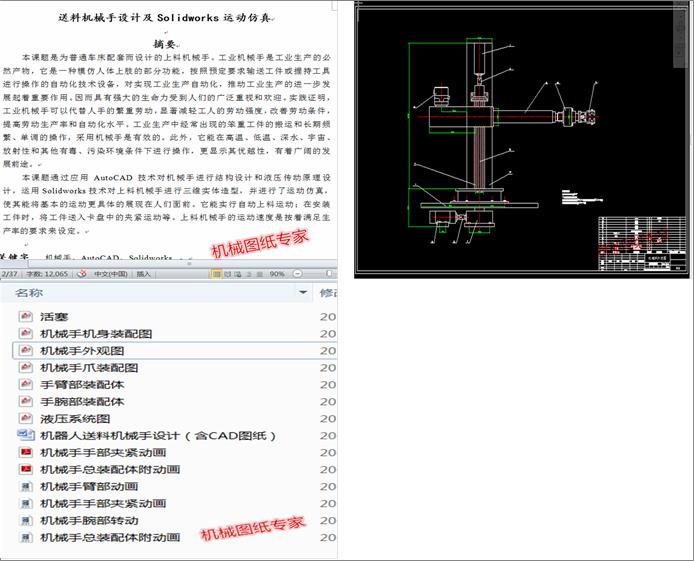694x561 pixels.
Task: Click the last file icon beside 机械手总装配体附动画
Action: pos(26,538)
